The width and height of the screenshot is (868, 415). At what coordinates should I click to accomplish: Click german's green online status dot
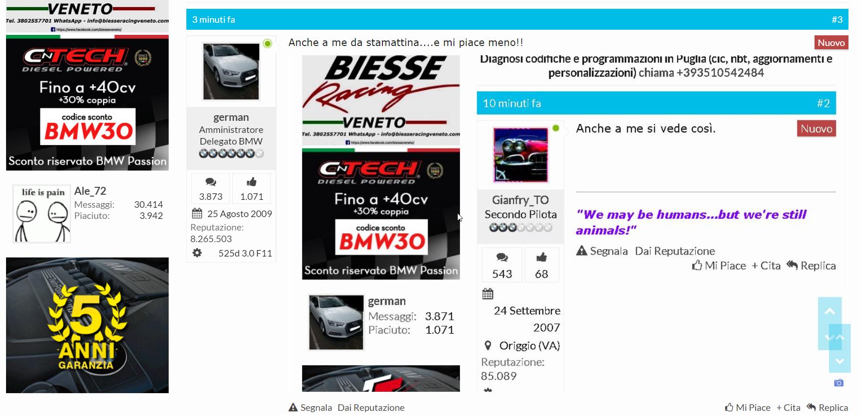267,44
